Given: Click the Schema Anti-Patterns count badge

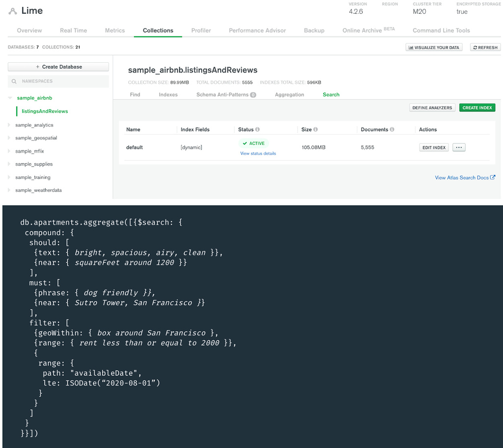Looking at the screenshot, I should 253,95.
